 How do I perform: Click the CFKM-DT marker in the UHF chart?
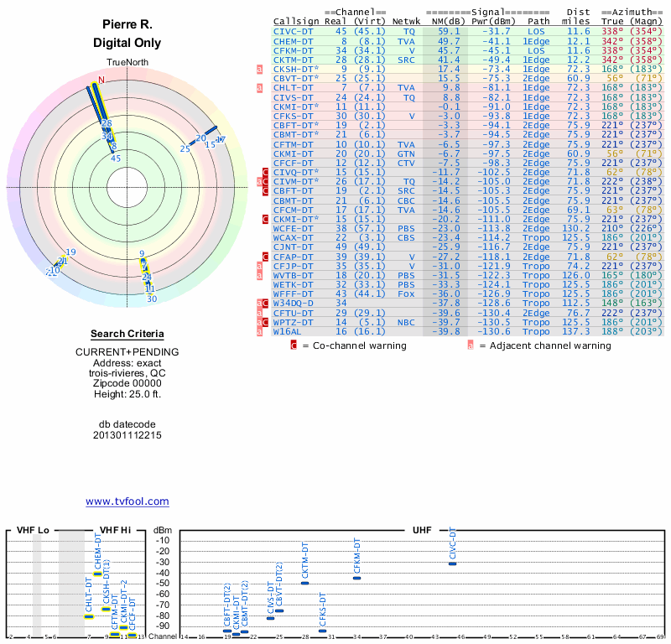357,578
